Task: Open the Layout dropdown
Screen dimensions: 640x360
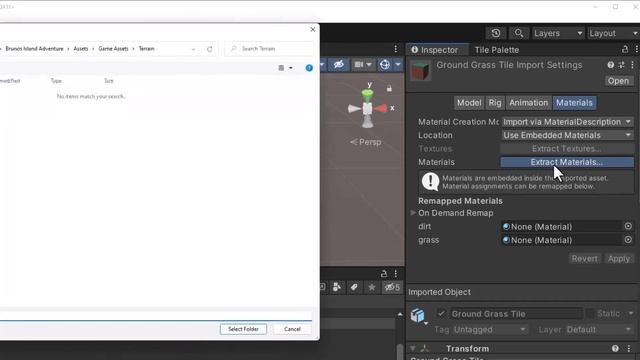Action: click(x=613, y=33)
